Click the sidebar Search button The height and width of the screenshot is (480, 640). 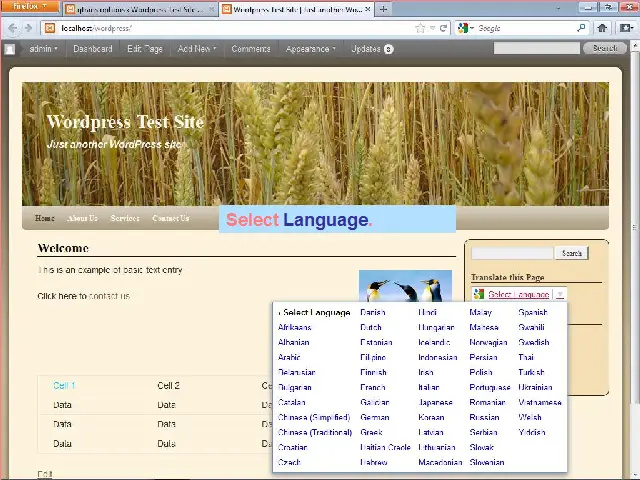(571, 253)
